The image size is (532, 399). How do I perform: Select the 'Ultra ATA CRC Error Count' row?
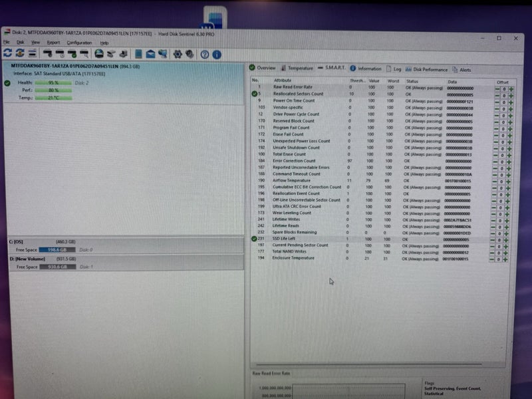click(378, 207)
